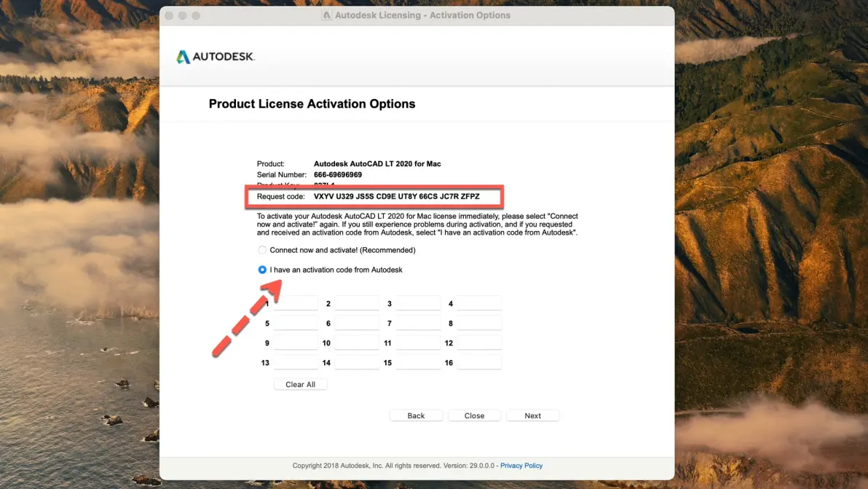
Task: Click the Clear All button
Action: [x=301, y=384]
